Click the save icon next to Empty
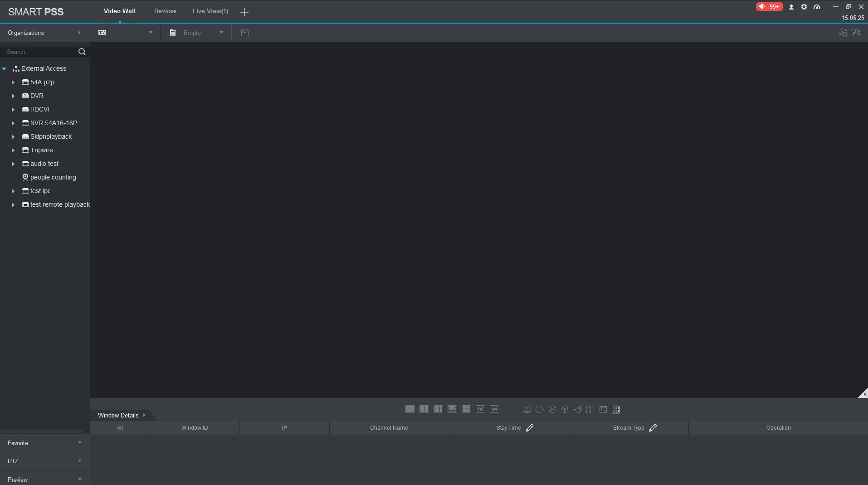Screen dimensions: 868x485 coord(245,33)
